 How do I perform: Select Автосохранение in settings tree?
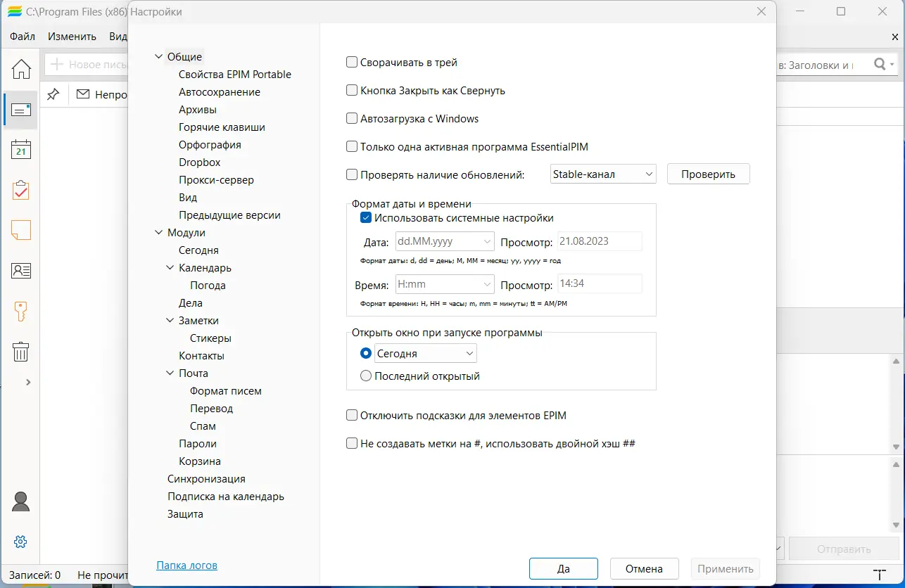[220, 92]
